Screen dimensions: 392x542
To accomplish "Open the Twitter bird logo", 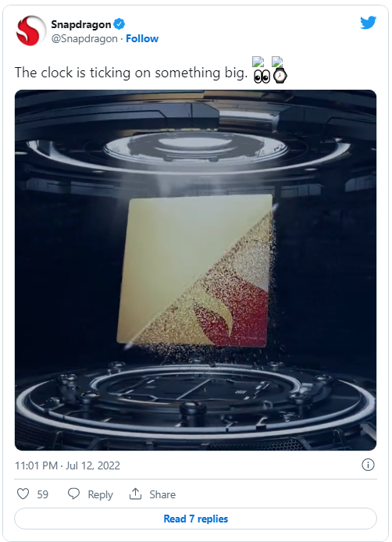I will [368, 23].
